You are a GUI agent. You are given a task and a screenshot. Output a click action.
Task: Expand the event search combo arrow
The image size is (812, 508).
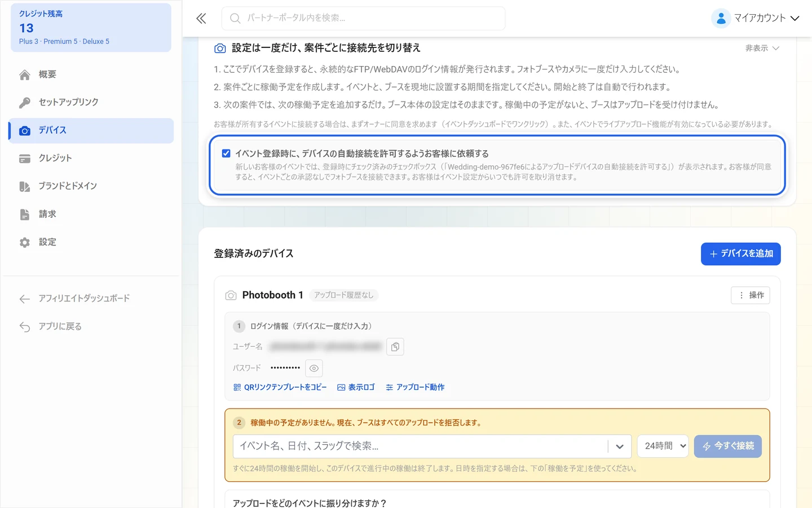pyautogui.click(x=620, y=446)
